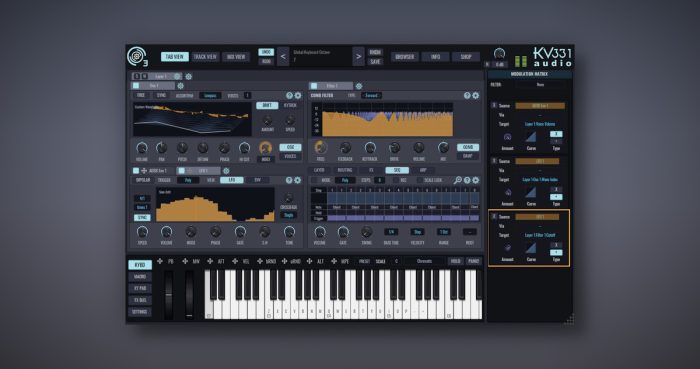Click the pitch bend wheel slider
The image size is (700, 369).
(168, 295)
